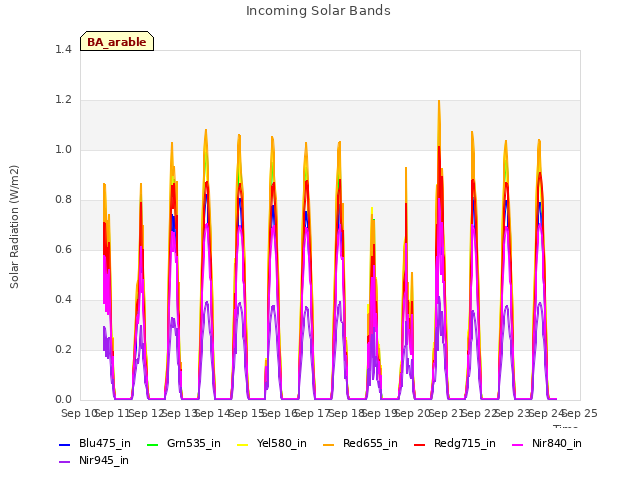Click the Incoming Solar Bands chart title
The height and width of the screenshot is (480, 640).
[318, 11]
